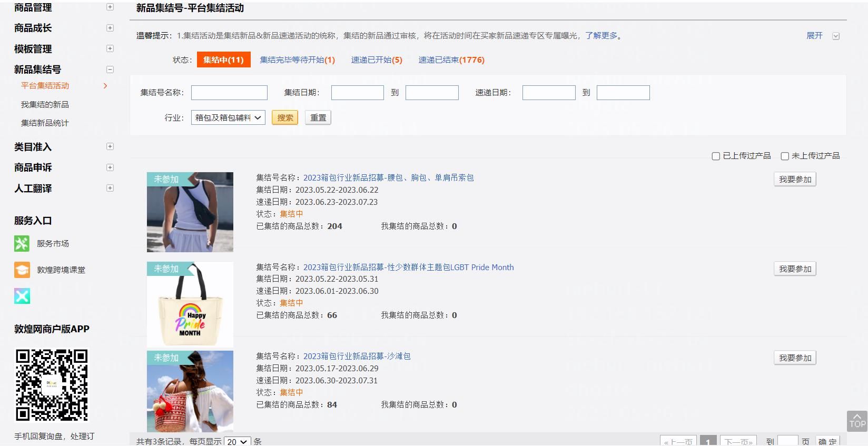
Task: Click the merchant app QR code
Action: coord(52,385)
